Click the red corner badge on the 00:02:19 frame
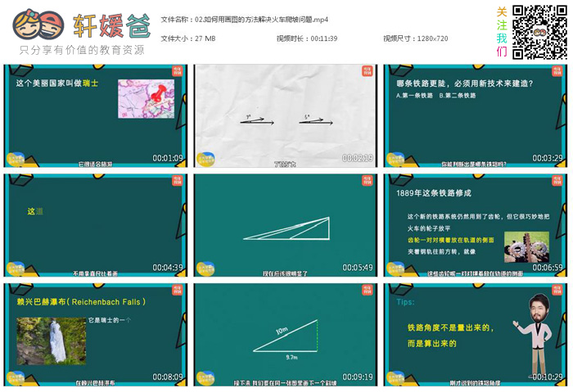573x392 pixels. (x=368, y=71)
